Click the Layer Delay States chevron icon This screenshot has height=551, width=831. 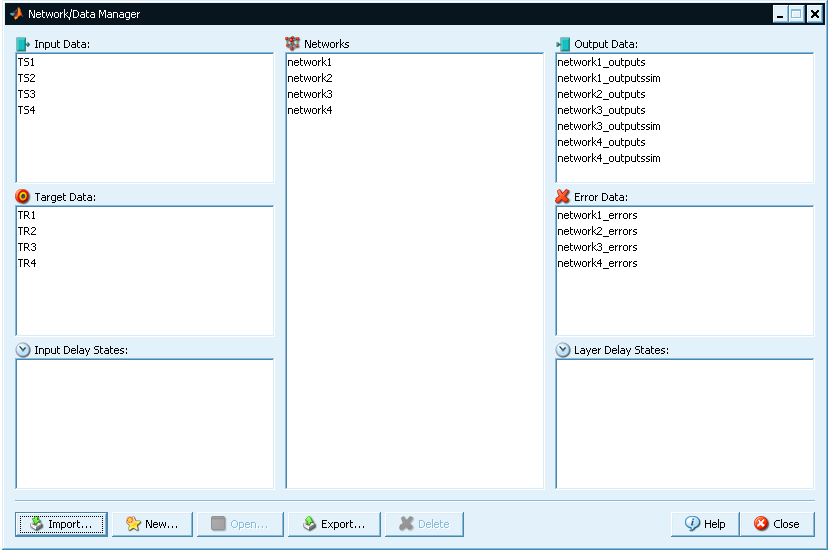coord(563,350)
